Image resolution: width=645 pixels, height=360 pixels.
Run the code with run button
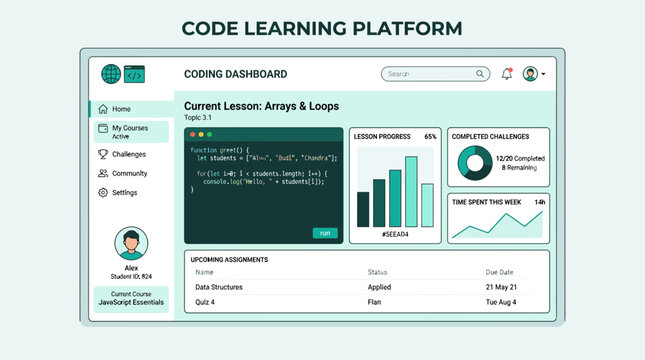tap(325, 233)
